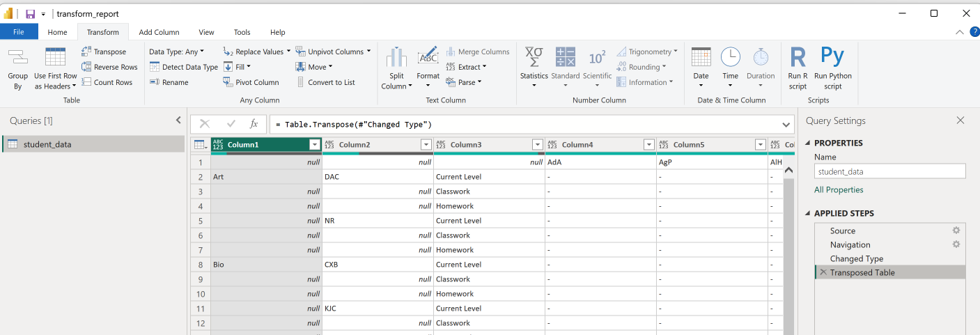Select the AgP cell in Column5

[712, 162]
